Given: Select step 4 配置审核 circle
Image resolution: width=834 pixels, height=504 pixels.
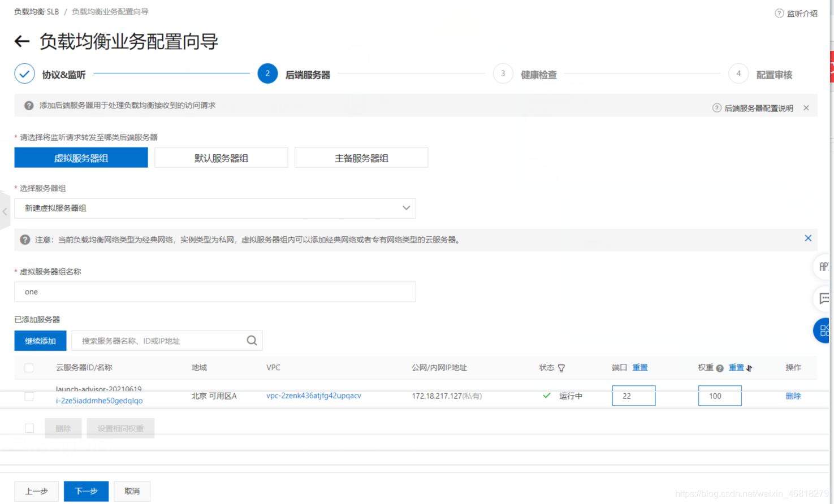Looking at the screenshot, I should [x=738, y=73].
